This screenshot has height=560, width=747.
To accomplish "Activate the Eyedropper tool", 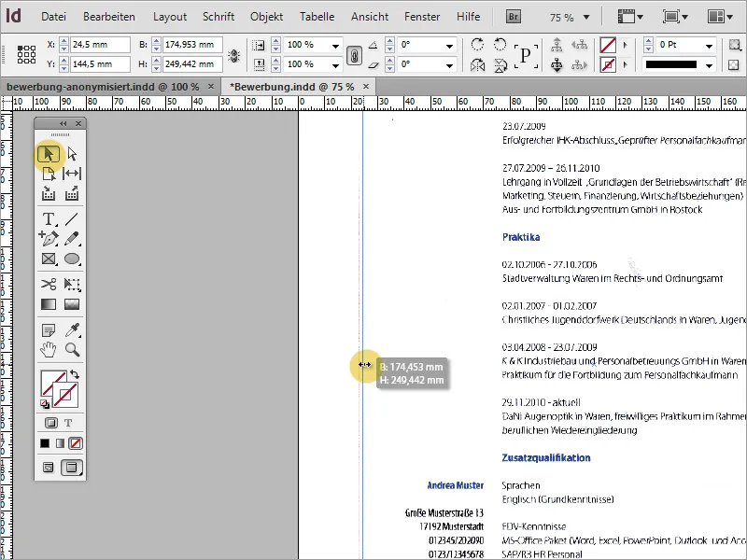I will [x=72, y=329].
